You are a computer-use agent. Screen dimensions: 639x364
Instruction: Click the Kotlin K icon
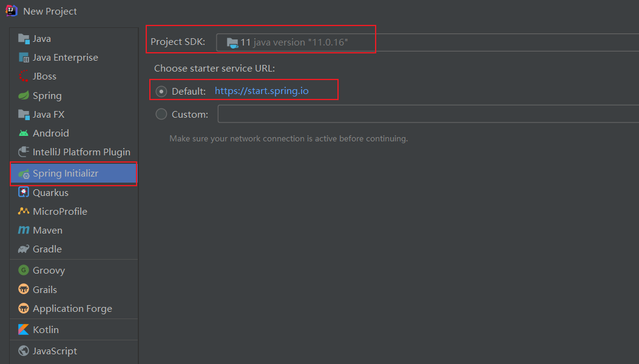(x=24, y=329)
